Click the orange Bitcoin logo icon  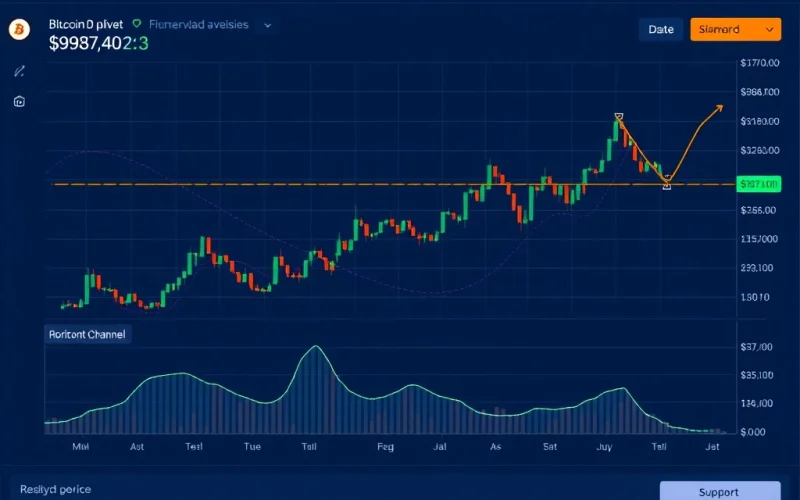(18, 31)
